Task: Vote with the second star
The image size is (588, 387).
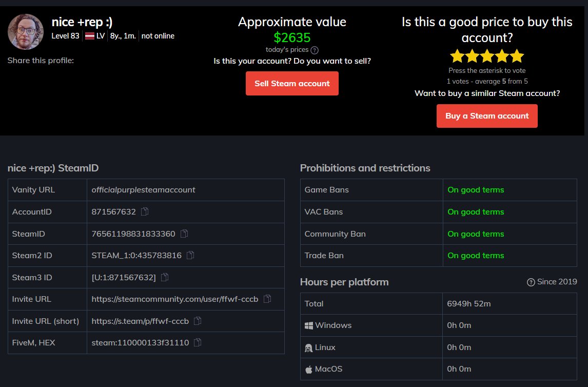Action: pyautogui.click(x=472, y=56)
